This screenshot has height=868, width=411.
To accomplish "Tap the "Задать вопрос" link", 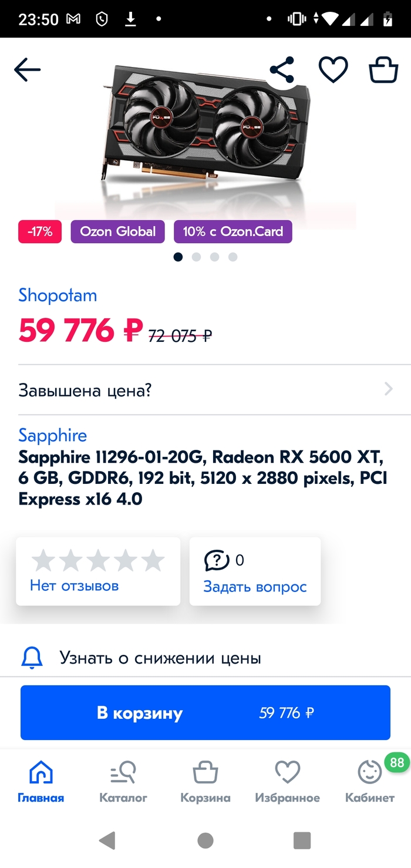I will [255, 586].
